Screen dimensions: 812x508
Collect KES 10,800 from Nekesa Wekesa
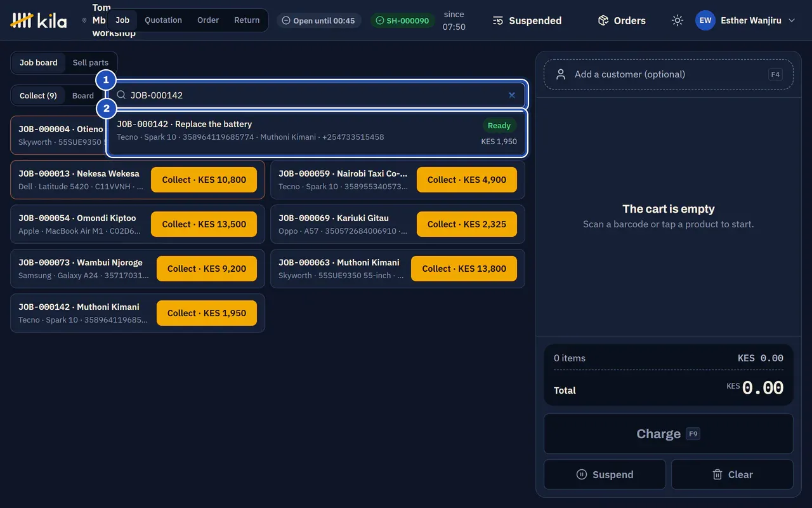(x=204, y=180)
